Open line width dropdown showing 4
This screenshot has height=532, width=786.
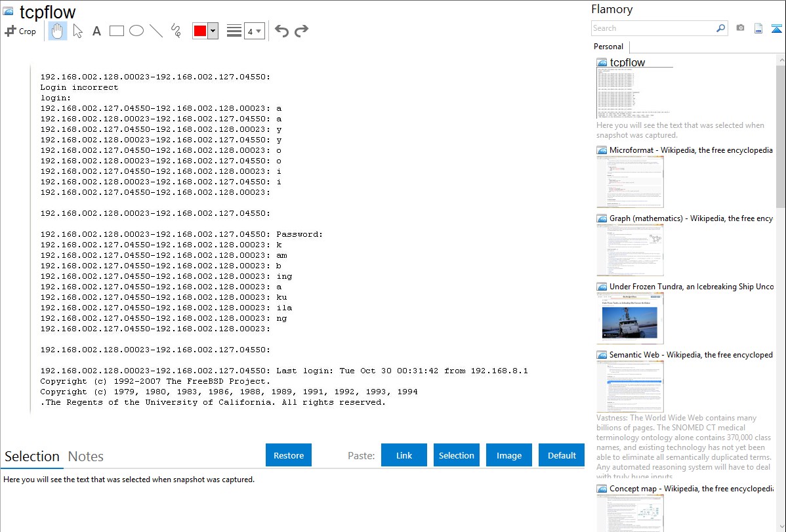point(254,31)
